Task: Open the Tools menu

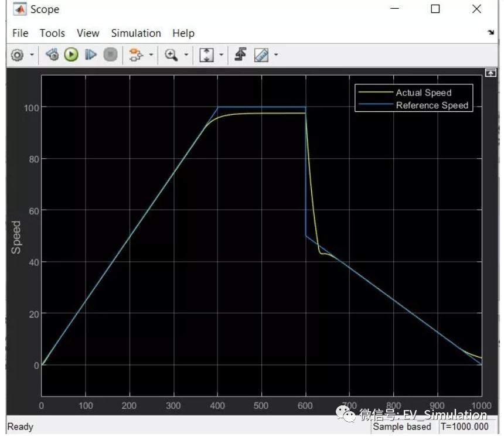Action: pyautogui.click(x=52, y=33)
